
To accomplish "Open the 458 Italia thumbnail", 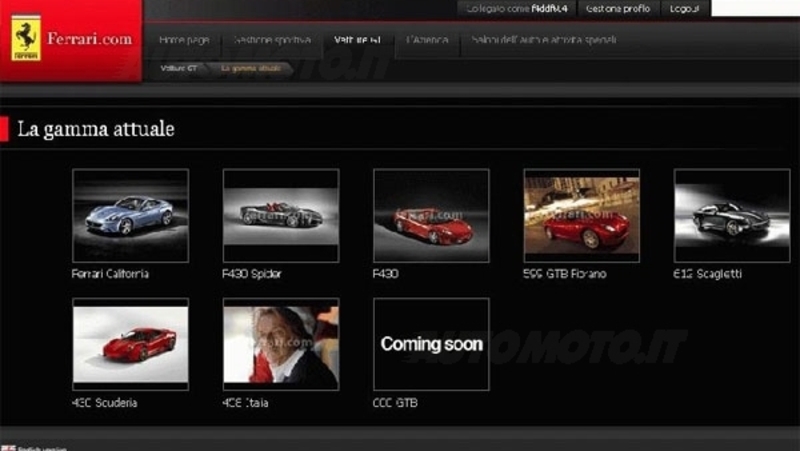I will pos(281,344).
